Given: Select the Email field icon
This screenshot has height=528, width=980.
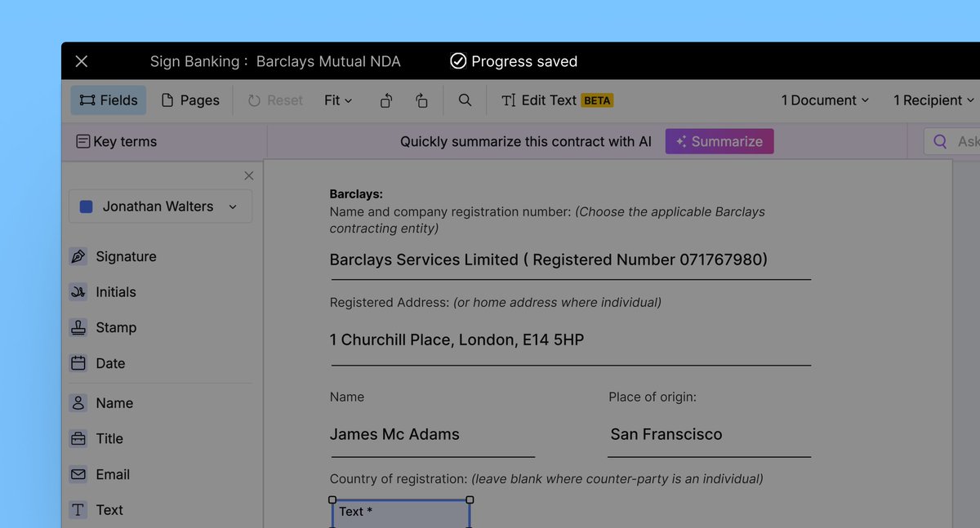Looking at the screenshot, I should tap(78, 474).
